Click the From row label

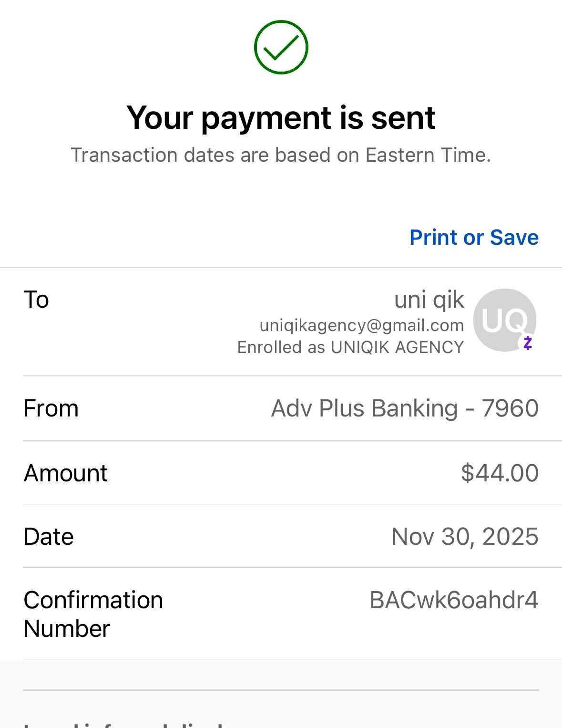51,408
